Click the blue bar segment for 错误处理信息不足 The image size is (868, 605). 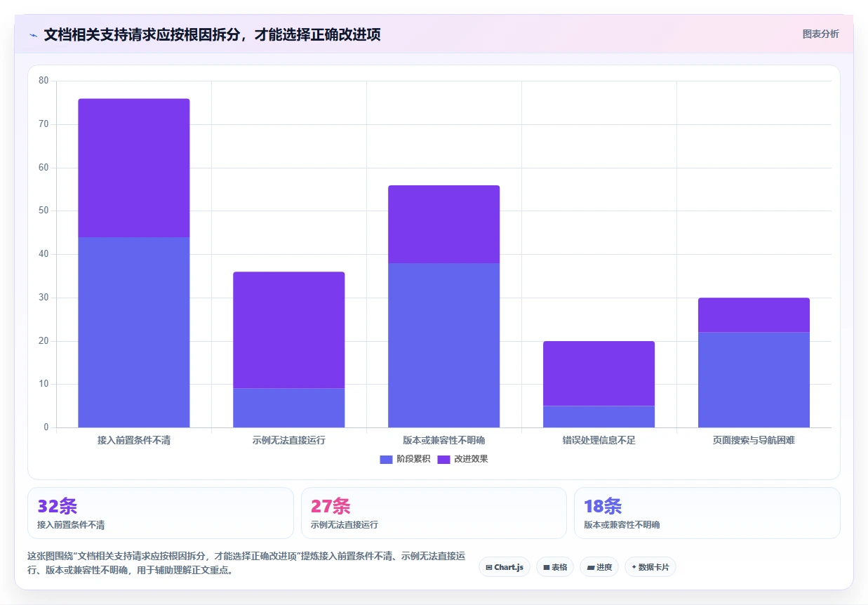pyautogui.click(x=599, y=416)
